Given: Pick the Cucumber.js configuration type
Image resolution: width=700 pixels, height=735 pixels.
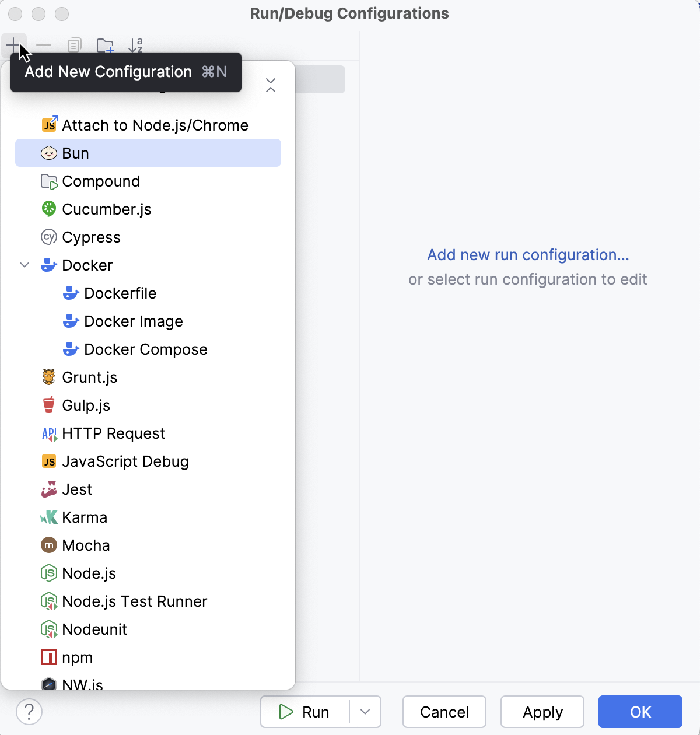Looking at the screenshot, I should coord(107,209).
